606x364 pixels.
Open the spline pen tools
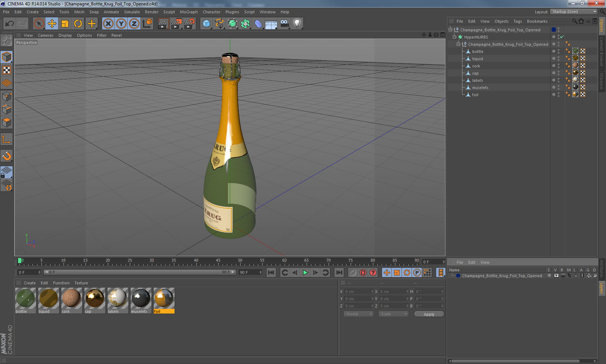[x=219, y=24]
